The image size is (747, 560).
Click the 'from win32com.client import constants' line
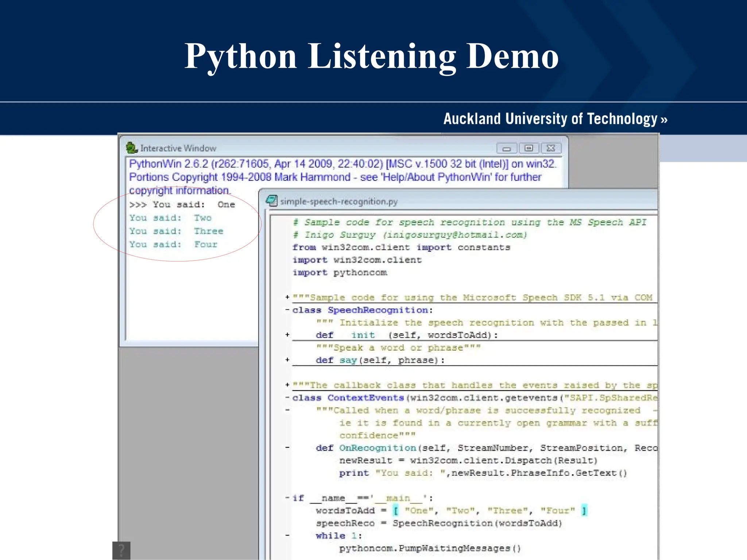click(x=401, y=247)
